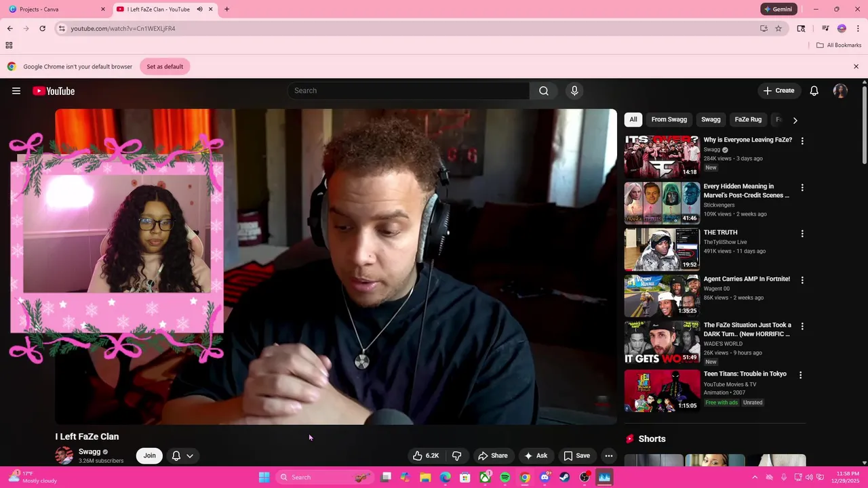Open 'Why is Everyone Leaving FaZe?' thumbnail

click(x=662, y=156)
